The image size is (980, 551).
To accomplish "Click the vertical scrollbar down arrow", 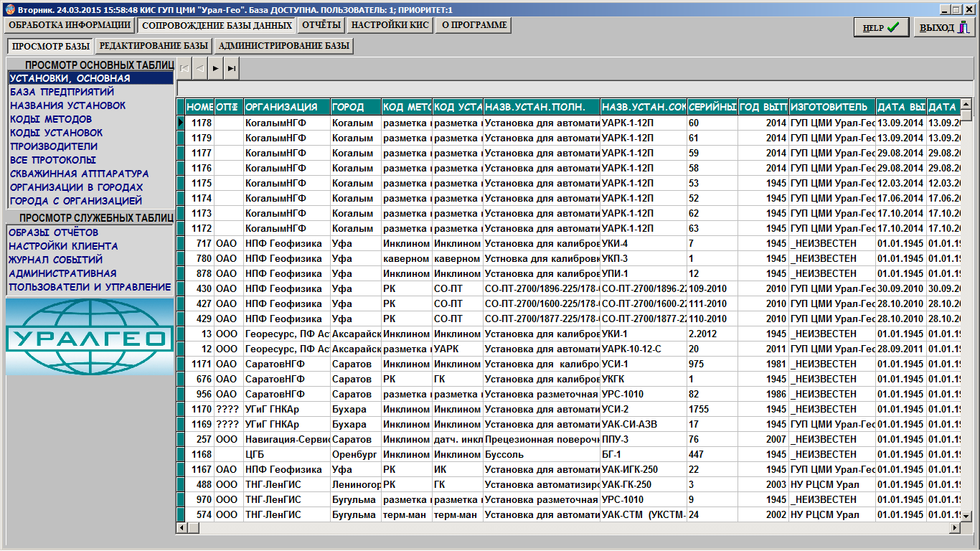I will point(966,516).
